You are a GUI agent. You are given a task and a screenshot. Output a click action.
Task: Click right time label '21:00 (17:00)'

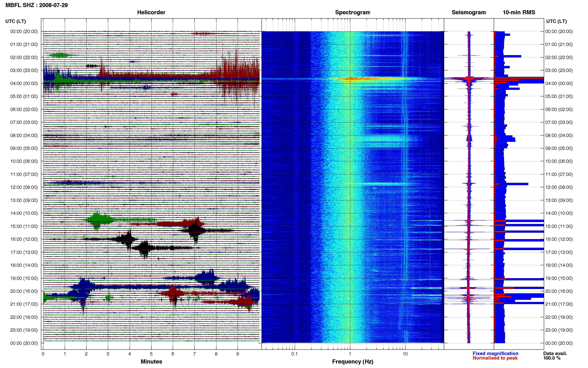(559, 304)
